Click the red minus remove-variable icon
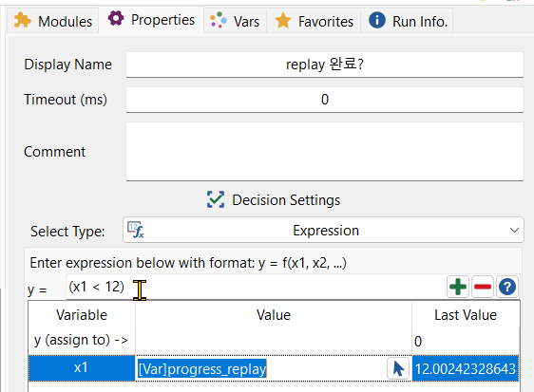Image resolution: width=534 pixels, height=392 pixels. (x=483, y=287)
